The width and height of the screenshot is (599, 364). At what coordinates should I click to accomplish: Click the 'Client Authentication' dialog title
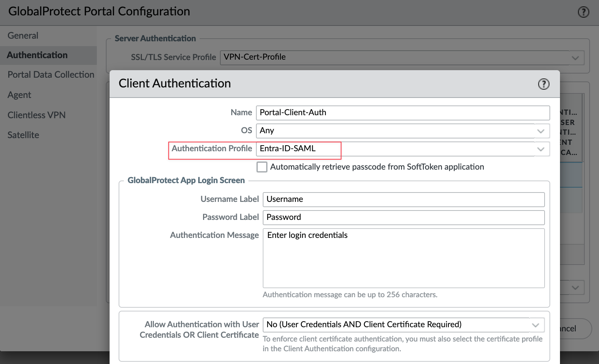point(175,83)
